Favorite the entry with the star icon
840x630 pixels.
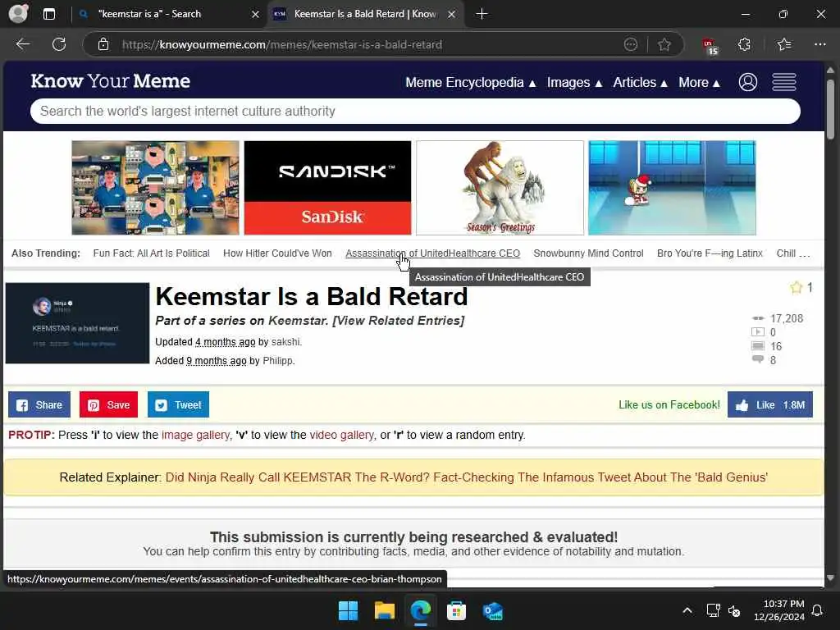coord(796,288)
